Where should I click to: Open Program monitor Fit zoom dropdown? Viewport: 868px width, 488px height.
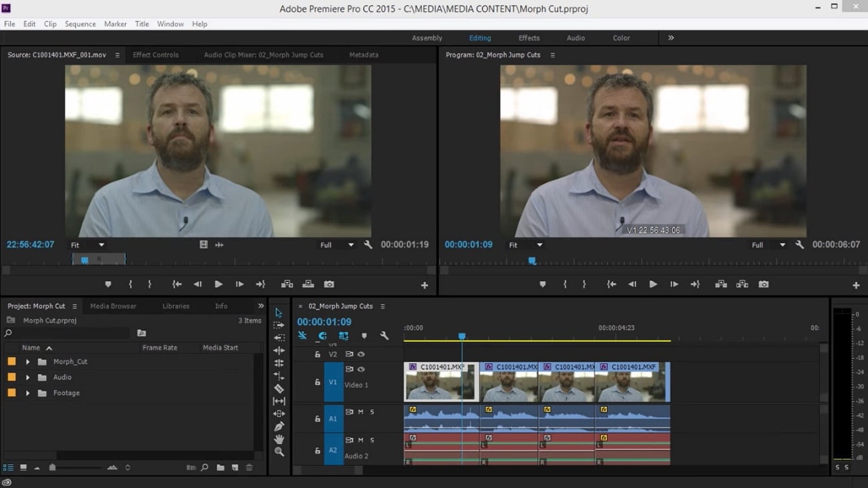(526, 245)
